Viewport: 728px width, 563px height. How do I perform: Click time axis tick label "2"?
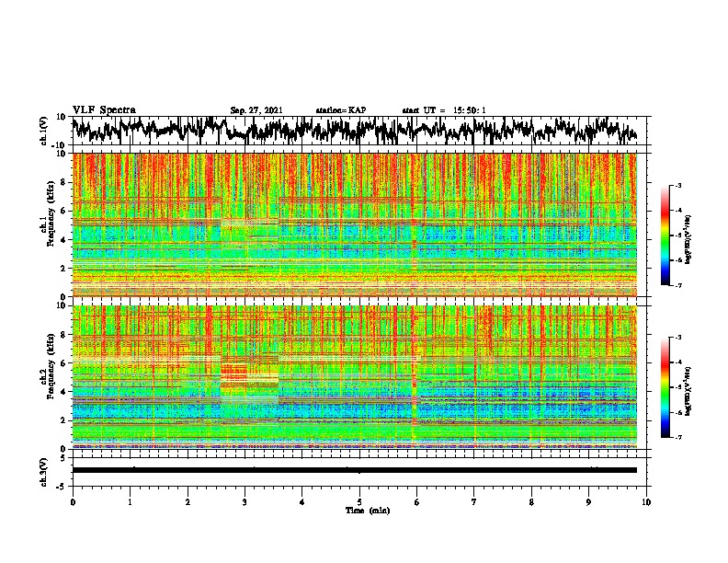188,502
